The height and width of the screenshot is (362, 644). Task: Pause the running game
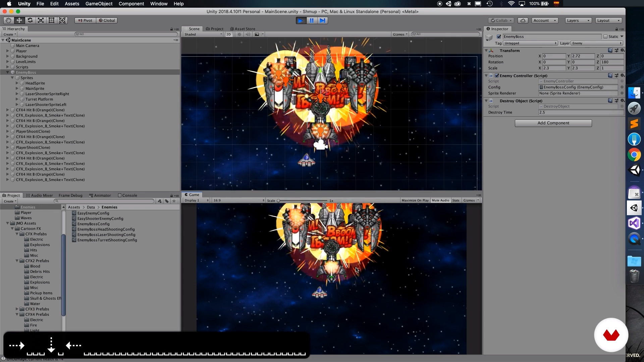click(x=312, y=20)
